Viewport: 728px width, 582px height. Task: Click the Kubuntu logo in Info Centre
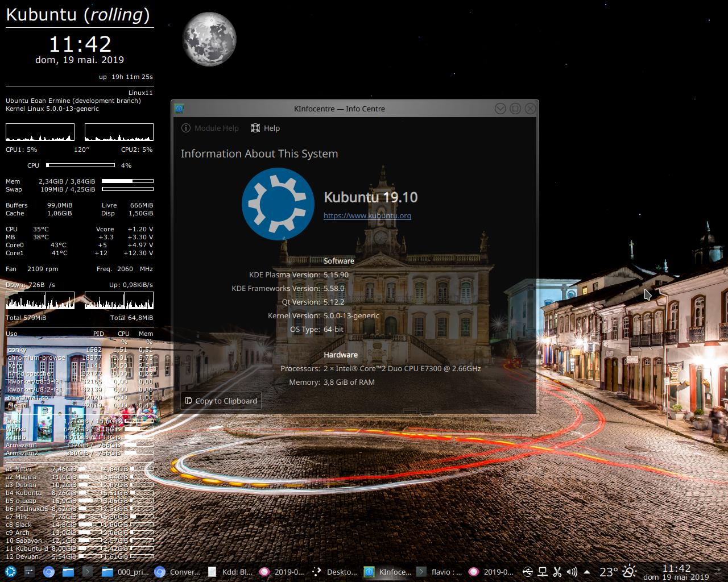pyautogui.click(x=278, y=203)
